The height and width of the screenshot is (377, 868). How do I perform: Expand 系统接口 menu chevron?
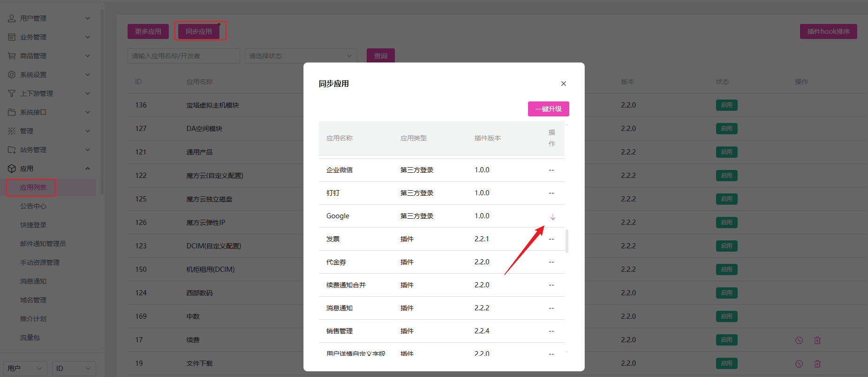click(88, 112)
